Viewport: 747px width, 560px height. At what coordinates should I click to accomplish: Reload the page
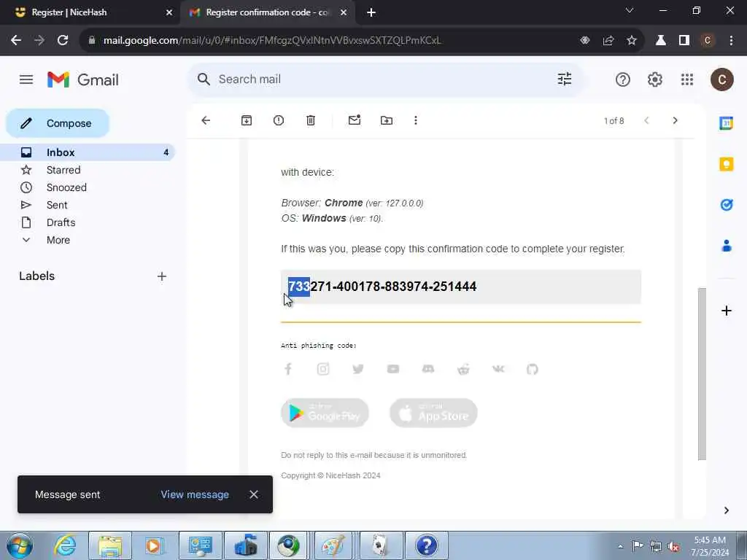pyautogui.click(x=63, y=41)
